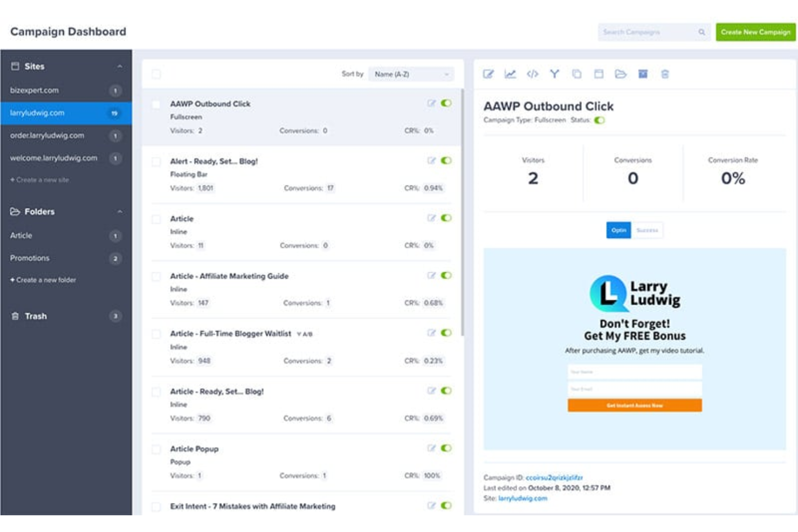
Task: Duplicate the campaign using copy icon
Action: pyautogui.click(x=576, y=74)
